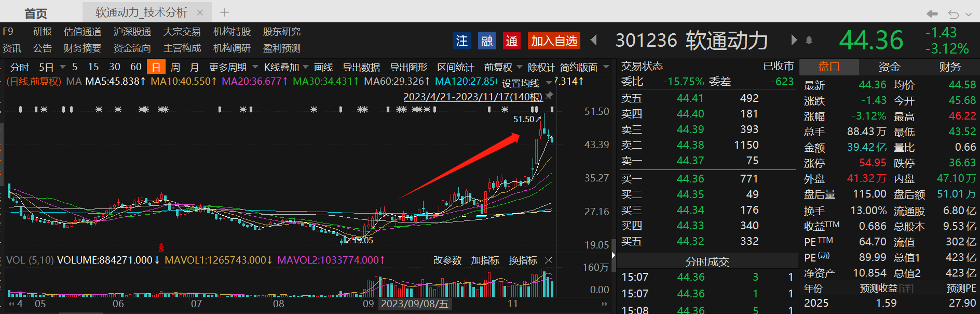The image size is (980, 314).
Task: Open the 设置均线 dropdown
Action: tap(549, 83)
